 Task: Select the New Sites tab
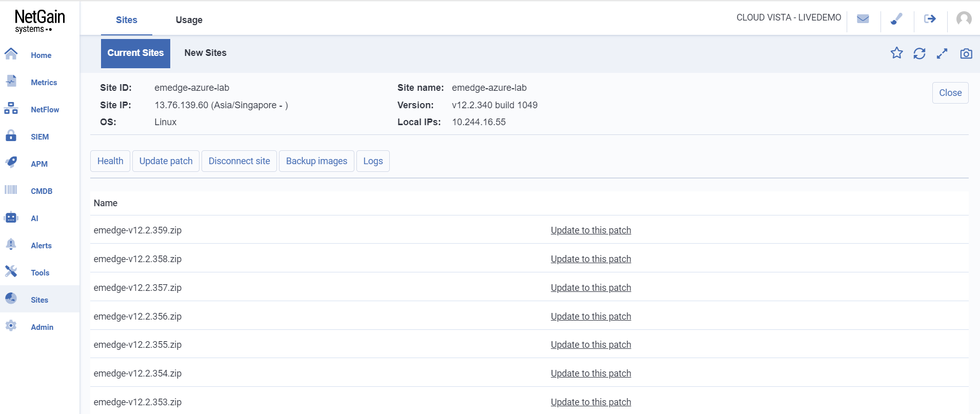[x=206, y=53]
